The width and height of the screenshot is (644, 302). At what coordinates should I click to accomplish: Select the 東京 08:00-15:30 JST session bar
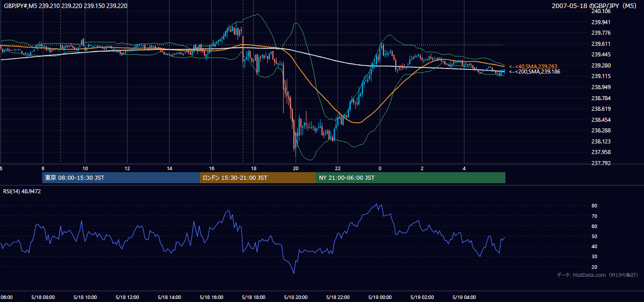121,178
